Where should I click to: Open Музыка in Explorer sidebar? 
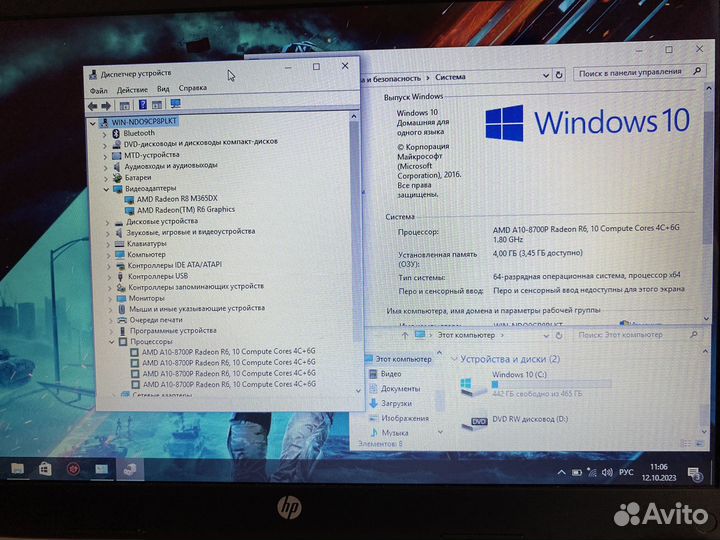click(395, 433)
